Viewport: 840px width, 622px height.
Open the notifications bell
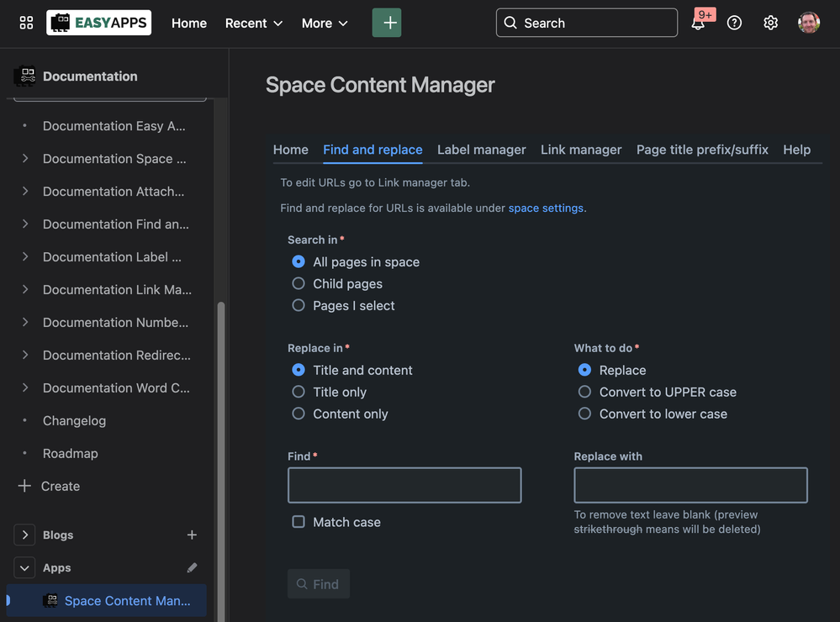point(698,23)
